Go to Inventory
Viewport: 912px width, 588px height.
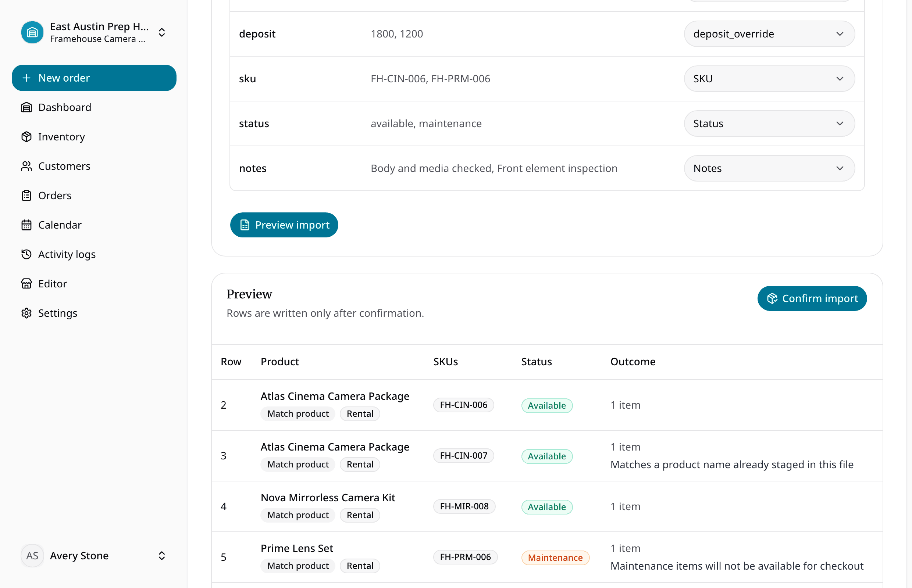point(94,137)
